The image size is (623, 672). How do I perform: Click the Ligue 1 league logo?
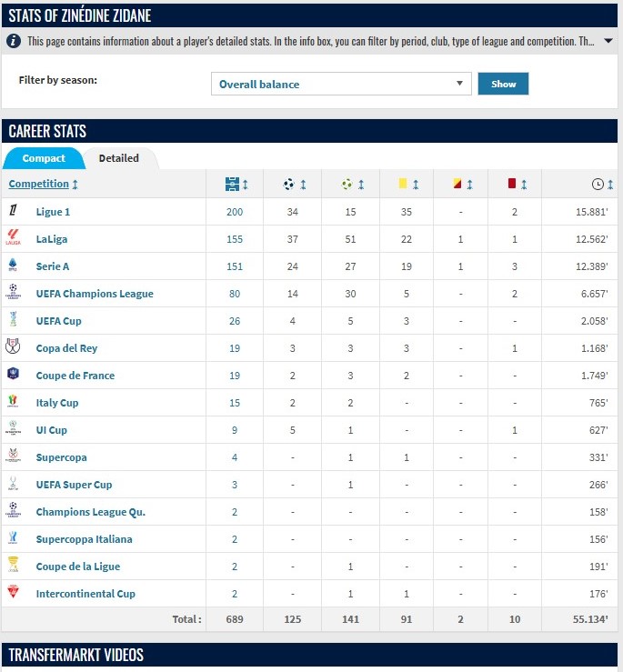[13, 211]
